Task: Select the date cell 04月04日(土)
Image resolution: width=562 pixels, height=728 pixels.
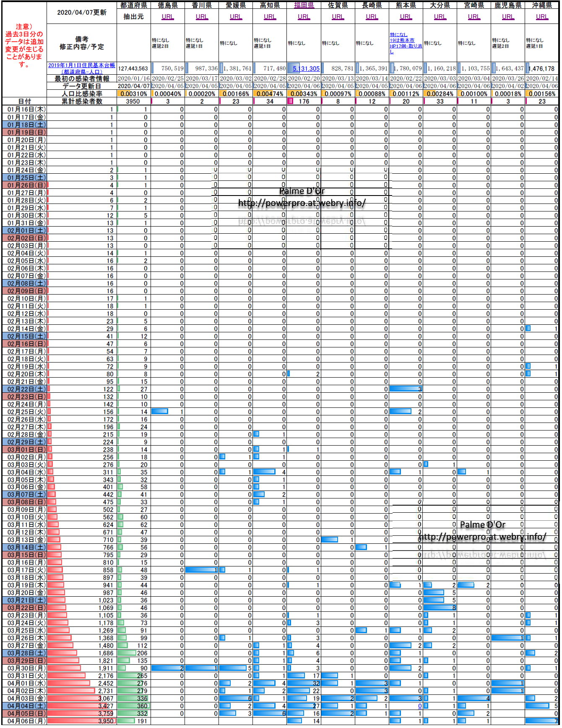Action: pos(24,706)
